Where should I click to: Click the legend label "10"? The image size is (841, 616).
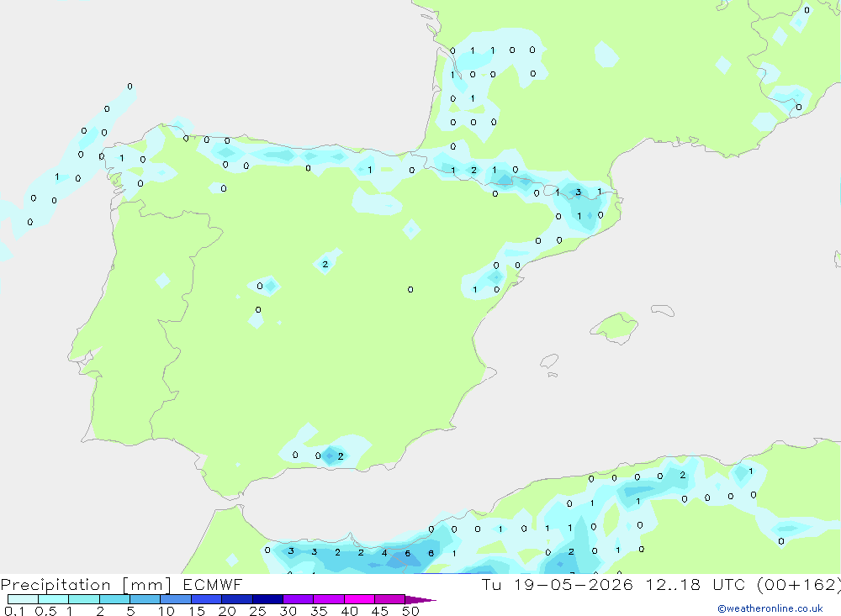pyautogui.click(x=166, y=611)
